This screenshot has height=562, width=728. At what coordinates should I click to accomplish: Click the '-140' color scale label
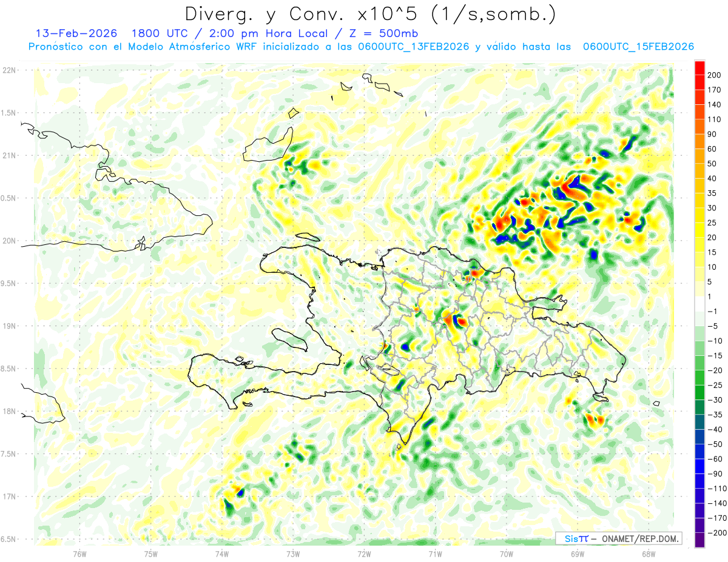pos(718,503)
